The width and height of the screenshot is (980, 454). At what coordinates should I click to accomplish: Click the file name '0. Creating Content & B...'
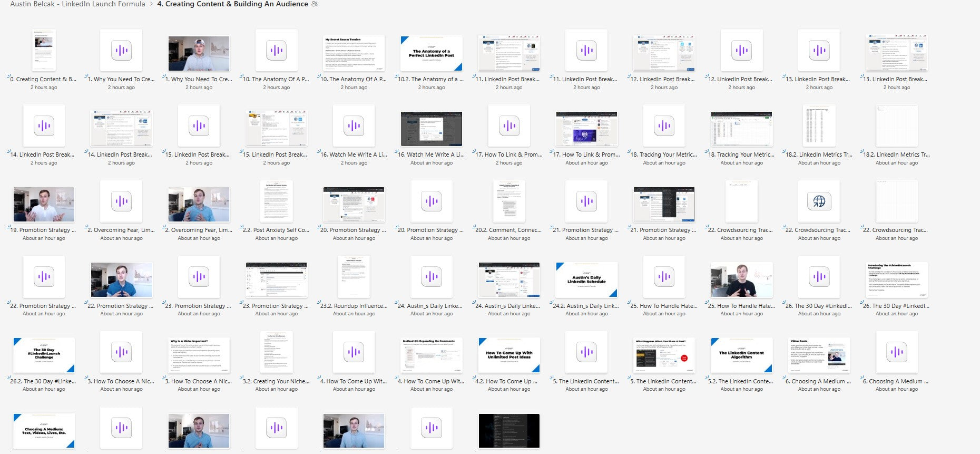point(43,79)
